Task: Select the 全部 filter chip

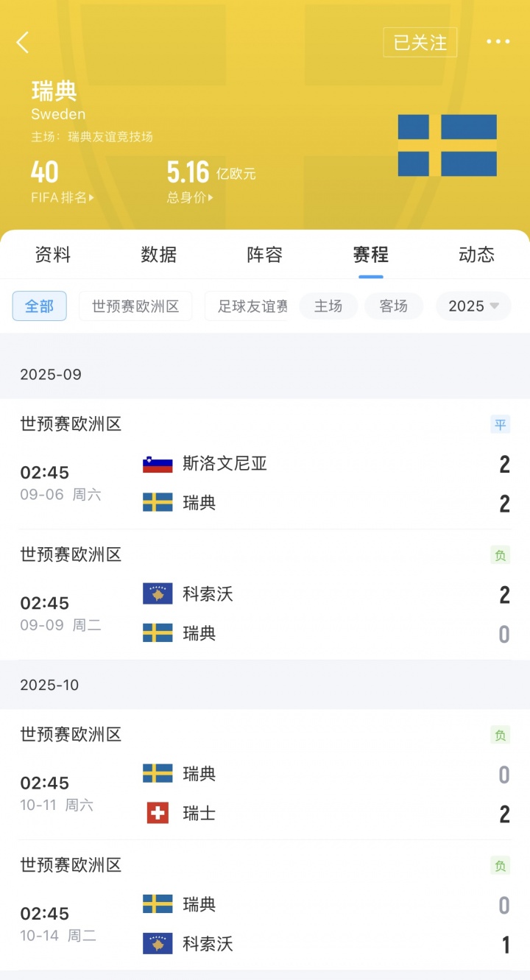Action: 40,306
